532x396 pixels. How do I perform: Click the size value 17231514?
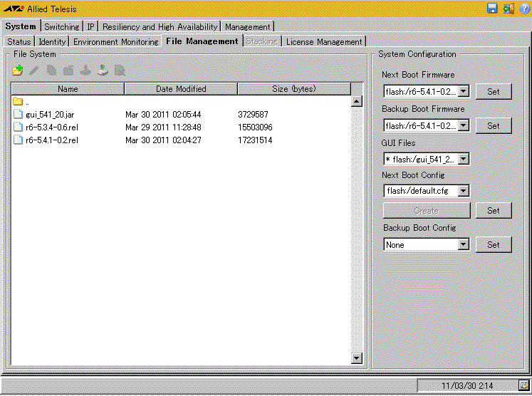pos(255,140)
